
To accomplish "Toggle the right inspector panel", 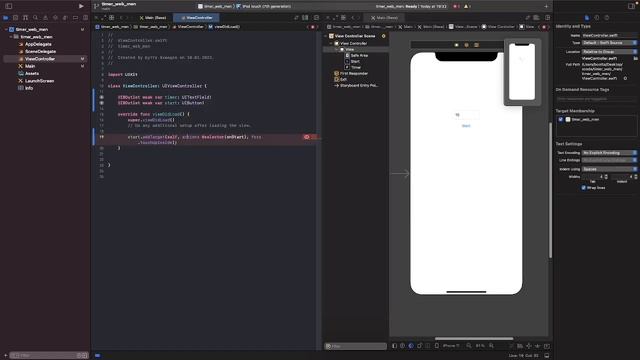I will 631,6.
